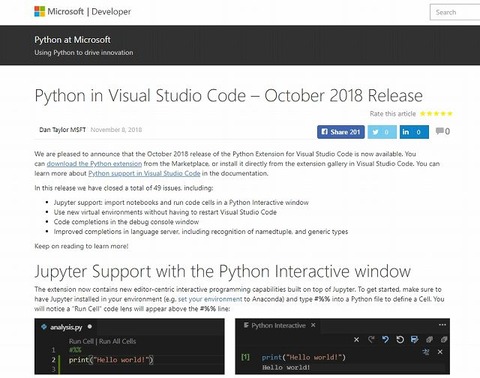Follow 'download the Python extension' link
Viewport: 480px width, 378px height.
(94, 164)
